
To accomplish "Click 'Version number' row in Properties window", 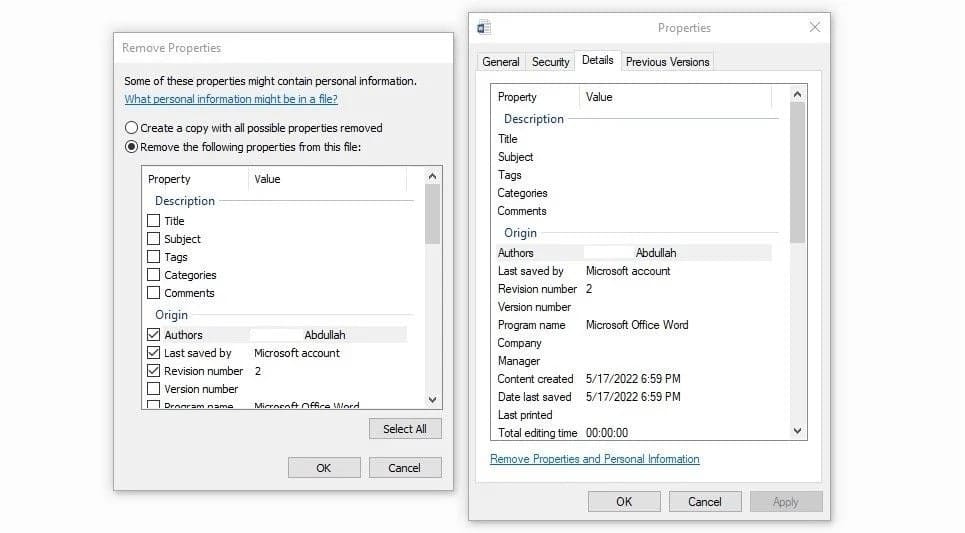I will (x=633, y=307).
